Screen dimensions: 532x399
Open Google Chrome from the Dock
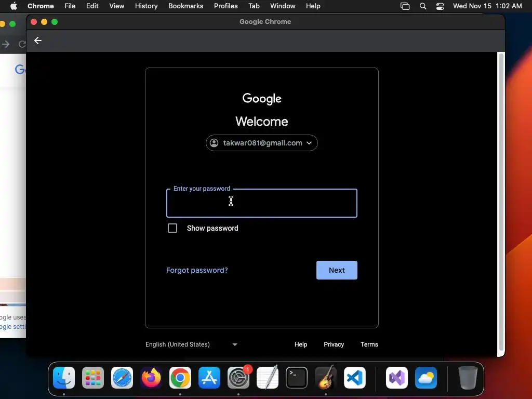[x=180, y=378]
